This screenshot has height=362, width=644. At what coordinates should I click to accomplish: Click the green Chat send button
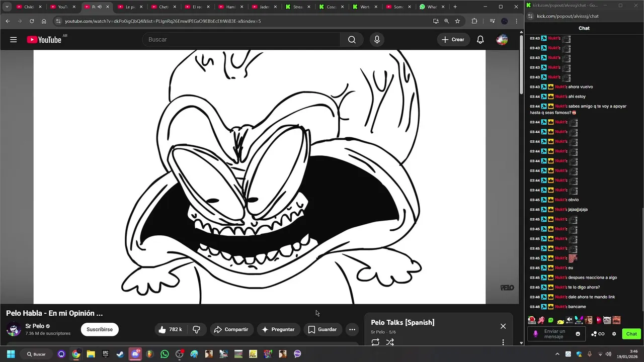(x=631, y=334)
